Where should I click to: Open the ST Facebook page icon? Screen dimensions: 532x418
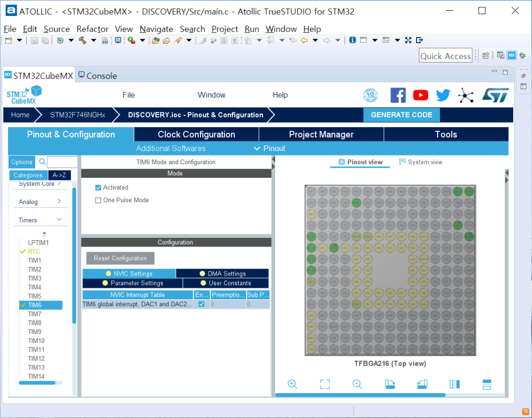[x=398, y=95]
